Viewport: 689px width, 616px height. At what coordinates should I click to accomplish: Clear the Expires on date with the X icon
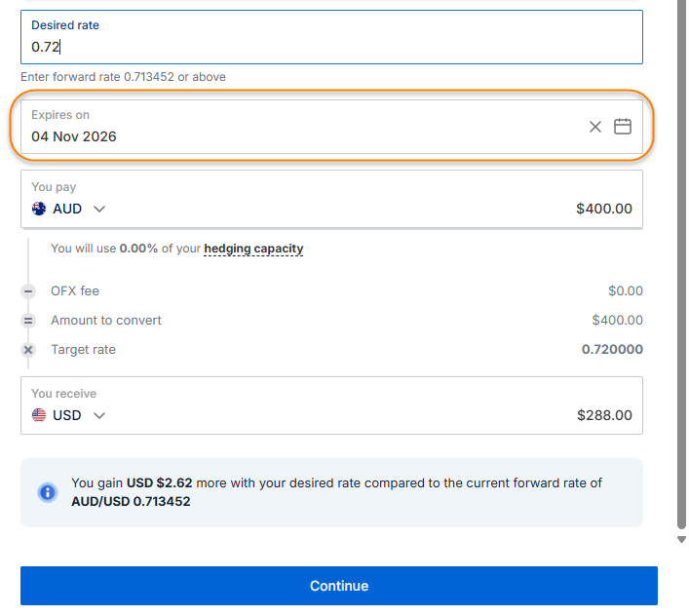pyautogui.click(x=595, y=127)
